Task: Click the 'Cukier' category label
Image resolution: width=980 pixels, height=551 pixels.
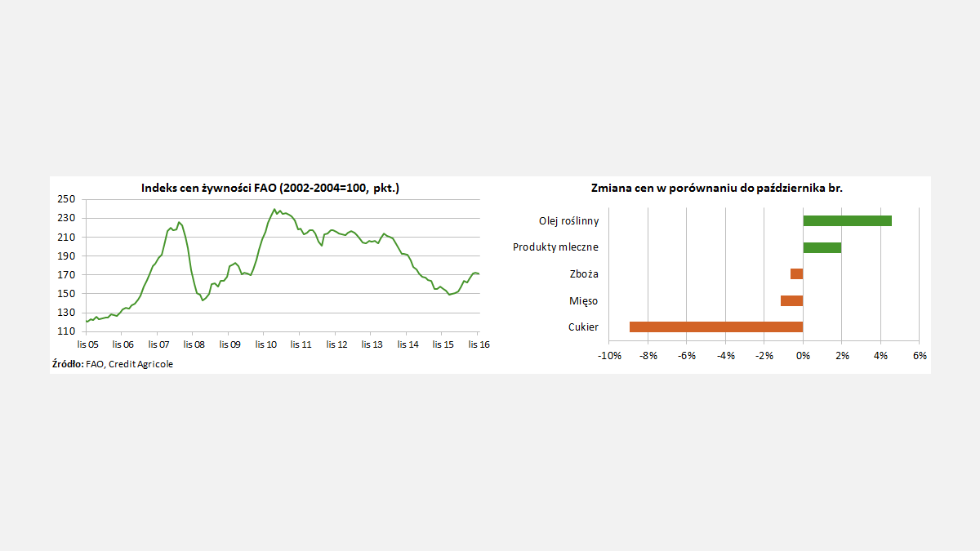Action: click(x=583, y=327)
